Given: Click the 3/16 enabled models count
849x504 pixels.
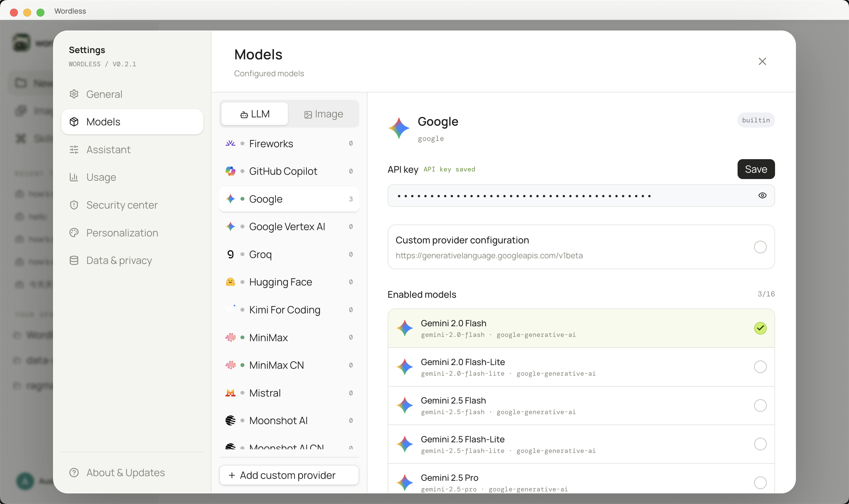Looking at the screenshot, I should click(x=766, y=294).
